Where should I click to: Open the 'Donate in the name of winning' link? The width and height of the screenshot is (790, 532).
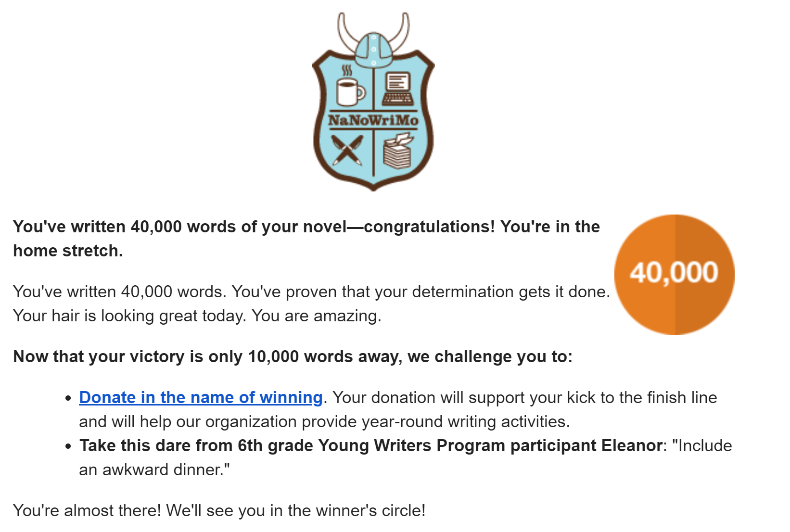[201, 397]
